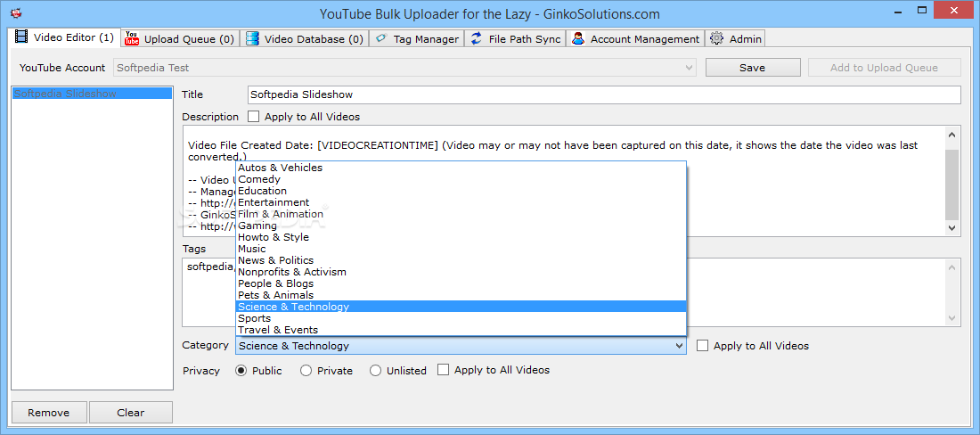The width and height of the screenshot is (980, 435).
Task: Choose Entertainment from the category list
Action: 461,202
